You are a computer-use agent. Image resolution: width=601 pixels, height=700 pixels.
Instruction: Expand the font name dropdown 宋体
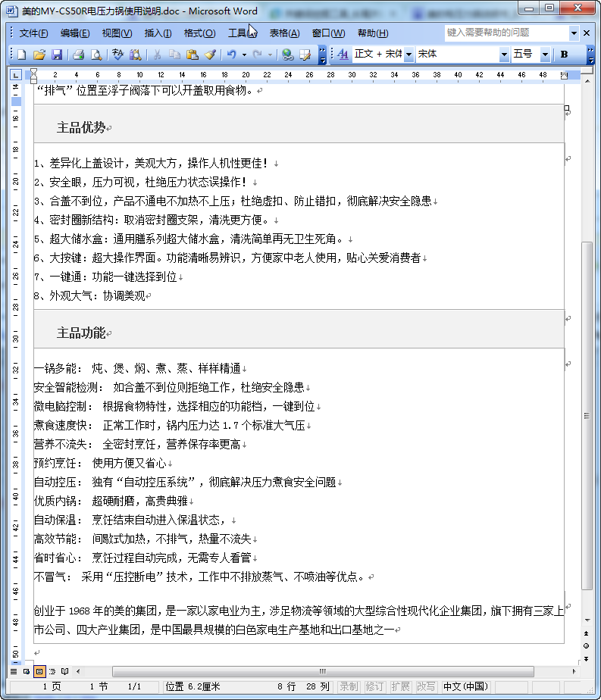[x=504, y=55]
